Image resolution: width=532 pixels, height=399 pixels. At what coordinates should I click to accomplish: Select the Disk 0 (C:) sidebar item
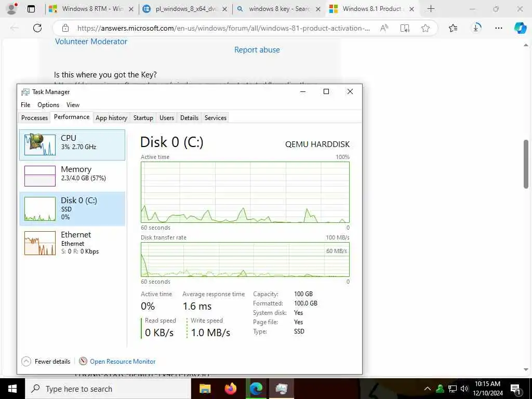click(x=72, y=209)
